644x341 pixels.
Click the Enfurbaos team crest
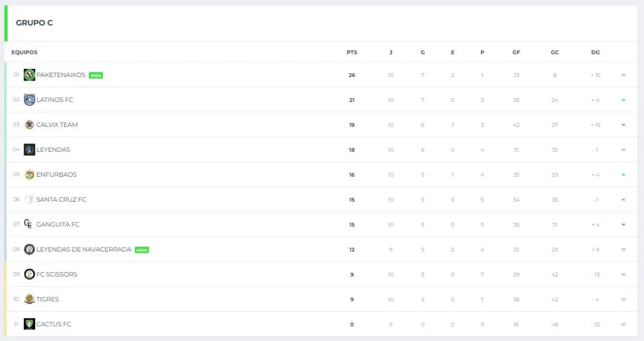pos(29,175)
